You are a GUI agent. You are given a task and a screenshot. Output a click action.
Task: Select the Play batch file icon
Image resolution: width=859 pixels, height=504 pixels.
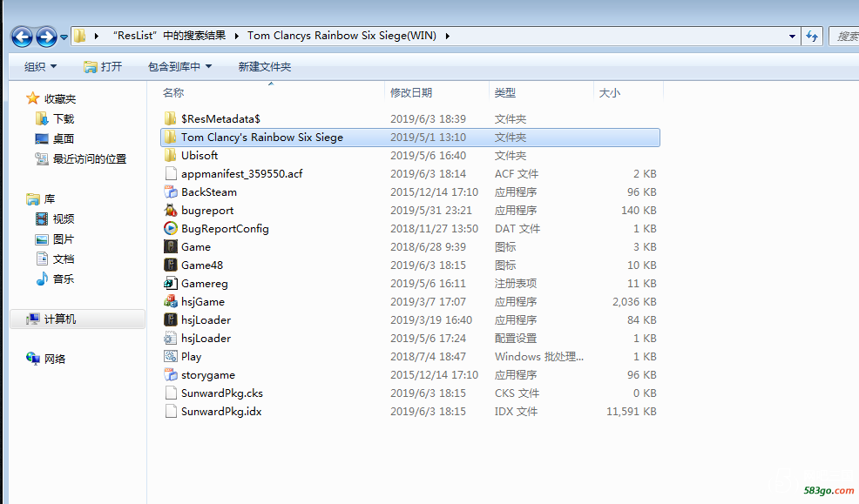click(x=171, y=356)
